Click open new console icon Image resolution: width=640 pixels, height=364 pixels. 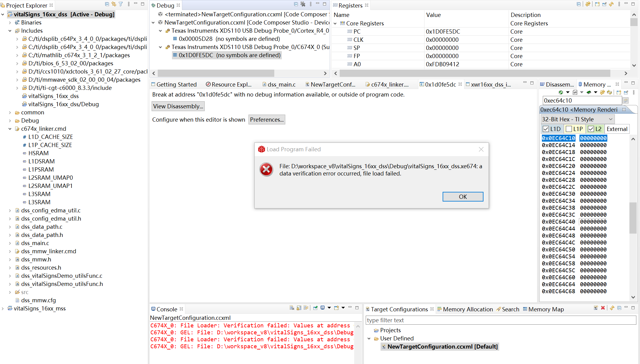[x=336, y=308]
